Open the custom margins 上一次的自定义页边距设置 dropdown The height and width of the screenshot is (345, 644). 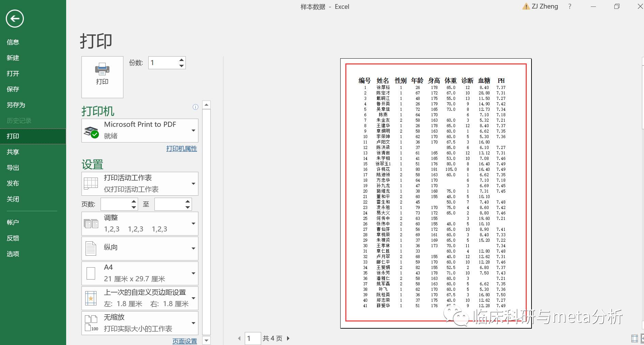click(x=140, y=298)
